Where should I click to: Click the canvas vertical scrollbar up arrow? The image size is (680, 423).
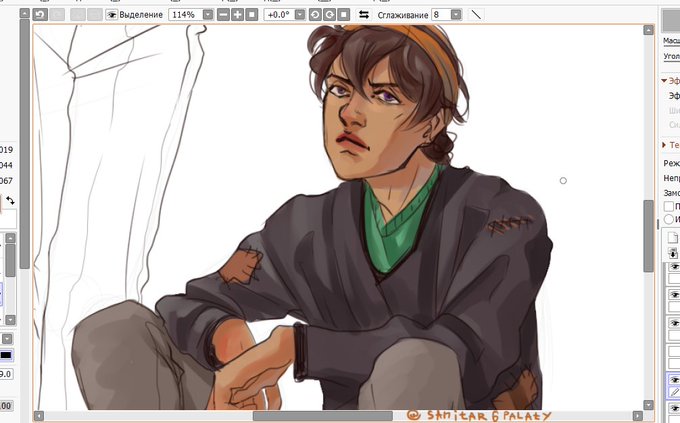(648, 30)
